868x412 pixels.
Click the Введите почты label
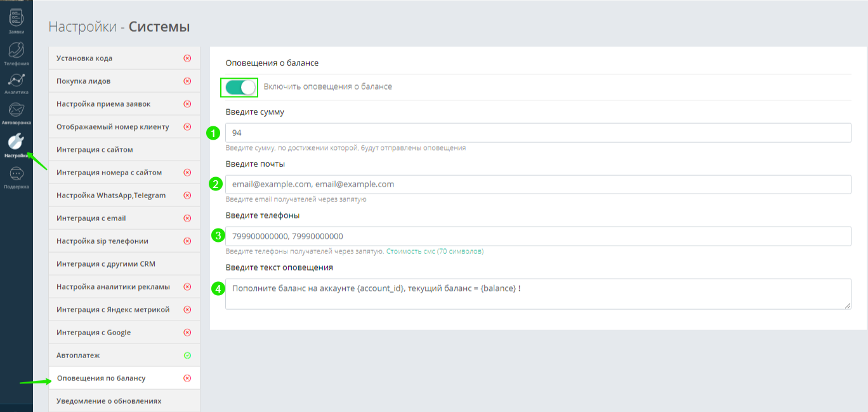[x=255, y=164]
